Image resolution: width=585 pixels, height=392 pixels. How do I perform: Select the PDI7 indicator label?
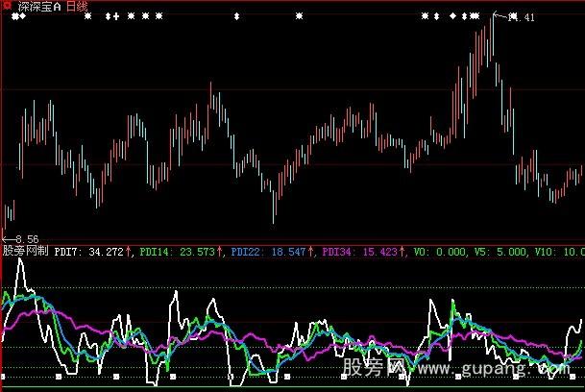(x=69, y=252)
